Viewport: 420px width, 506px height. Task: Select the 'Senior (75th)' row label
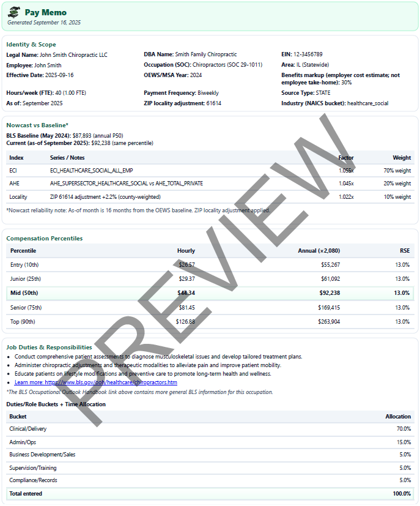tap(26, 308)
